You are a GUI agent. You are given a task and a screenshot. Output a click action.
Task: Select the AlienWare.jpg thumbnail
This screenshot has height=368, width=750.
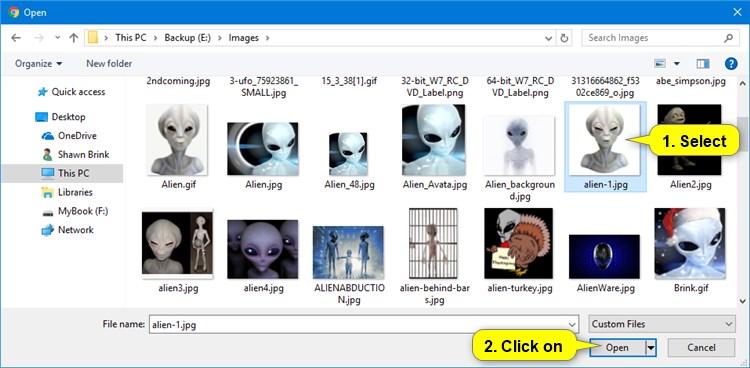(605, 256)
